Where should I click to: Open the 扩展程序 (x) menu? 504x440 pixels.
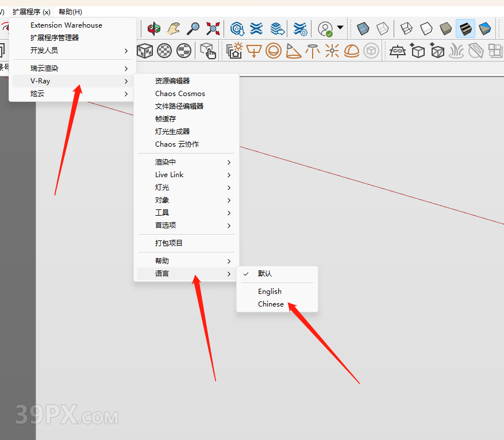pyautogui.click(x=31, y=12)
